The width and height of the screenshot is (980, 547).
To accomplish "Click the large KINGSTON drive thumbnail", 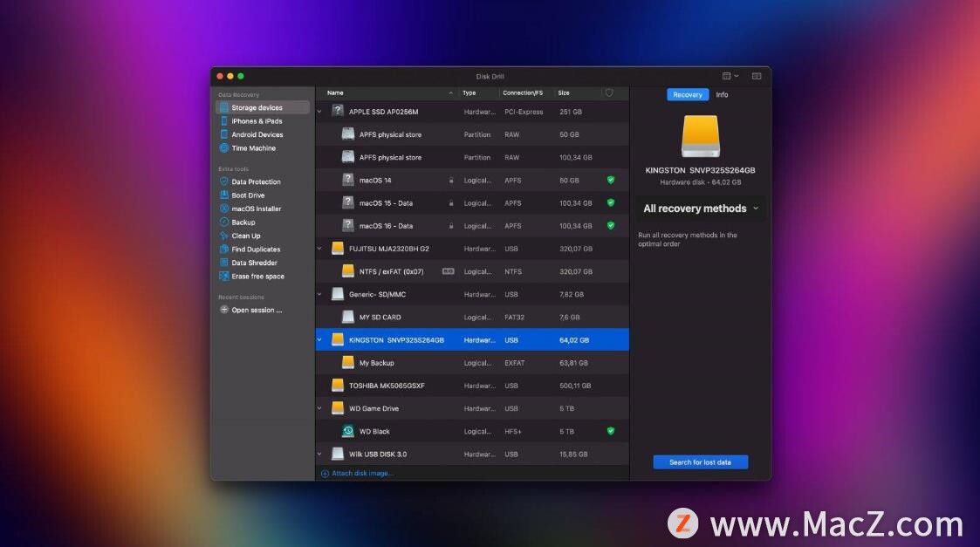I will pos(700,135).
